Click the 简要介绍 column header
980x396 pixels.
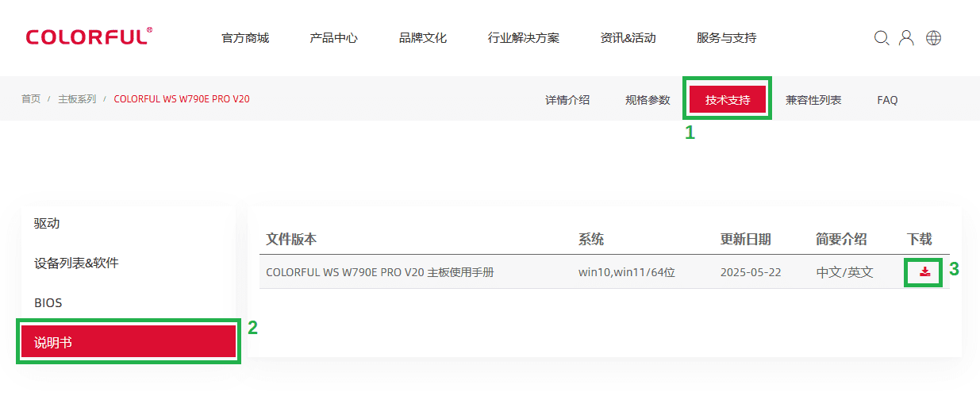tap(841, 239)
